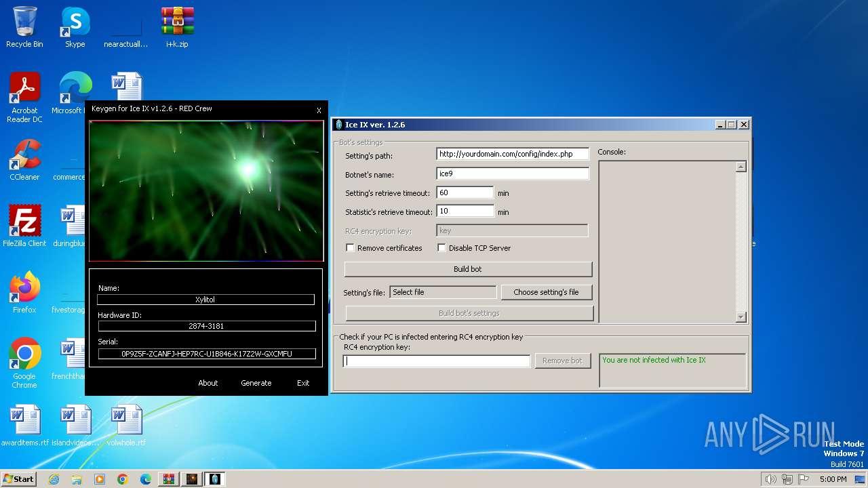Switch to WinRAR window in taskbar

tap(169, 479)
